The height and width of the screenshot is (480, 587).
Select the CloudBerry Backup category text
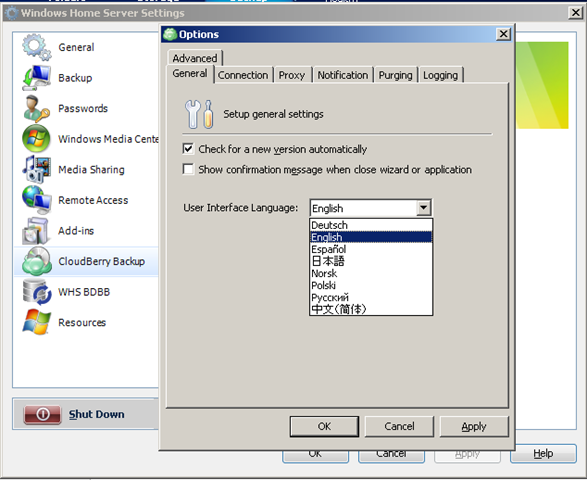pyautogui.click(x=101, y=261)
